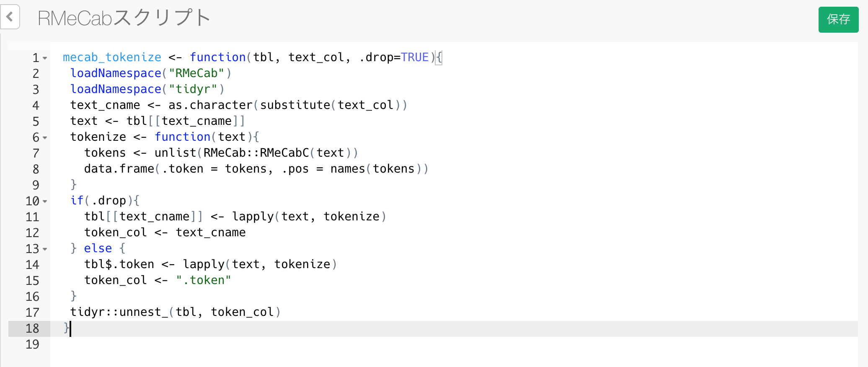The image size is (868, 367).
Task: Collapse the fold arrow at line 6
Action: coord(45,137)
